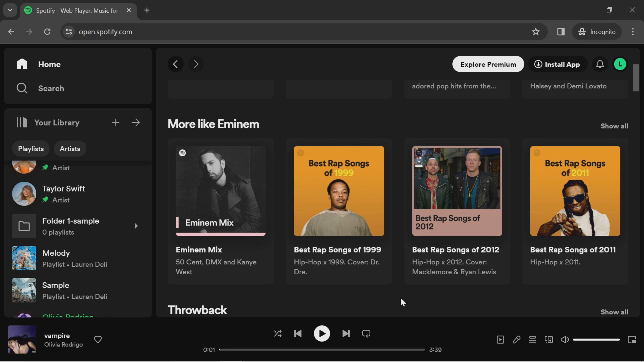The height and width of the screenshot is (362, 644).
Task: Expand Your Library with arrow button
Action: pos(136,123)
